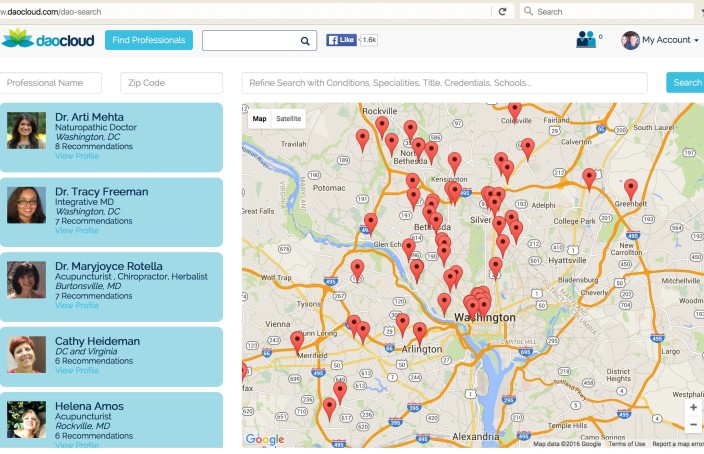This screenshot has height=454, width=704.
Task: Click the Cathy Heideman name heading
Action: pyautogui.click(x=97, y=341)
